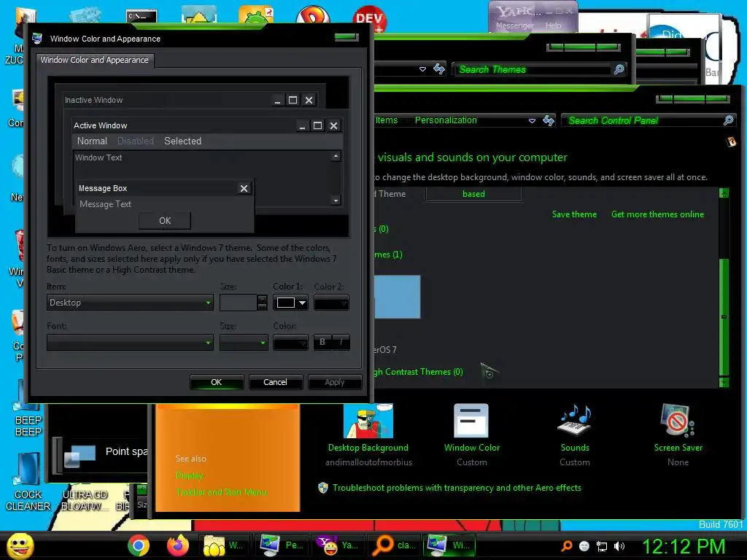
Task: Select the Window Color and Appearance tab
Action: 94,60
